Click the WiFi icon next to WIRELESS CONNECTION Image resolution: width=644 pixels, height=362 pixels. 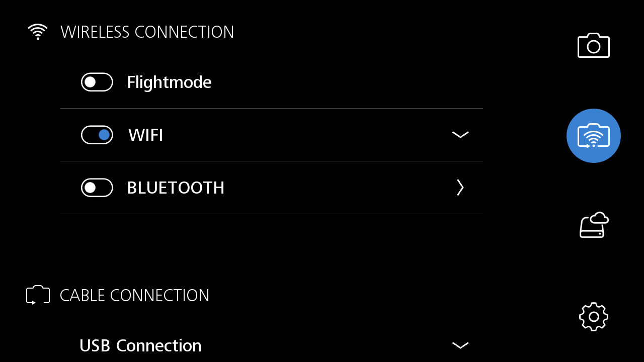[37, 31]
